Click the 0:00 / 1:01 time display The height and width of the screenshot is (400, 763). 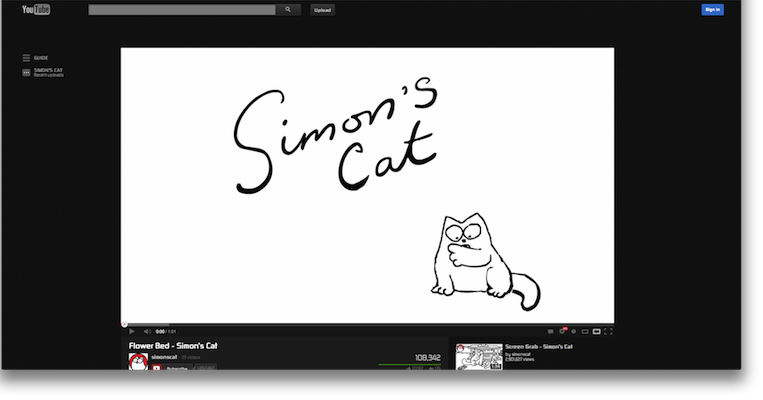[165, 331]
